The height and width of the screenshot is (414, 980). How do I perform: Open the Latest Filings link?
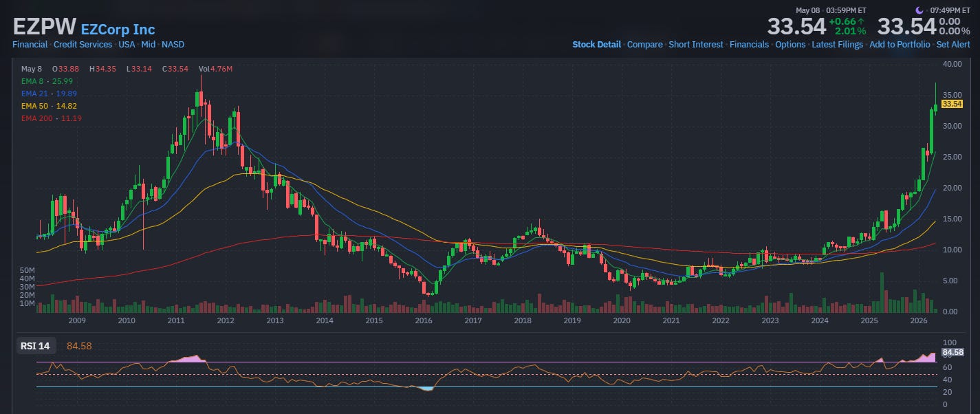[837, 44]
